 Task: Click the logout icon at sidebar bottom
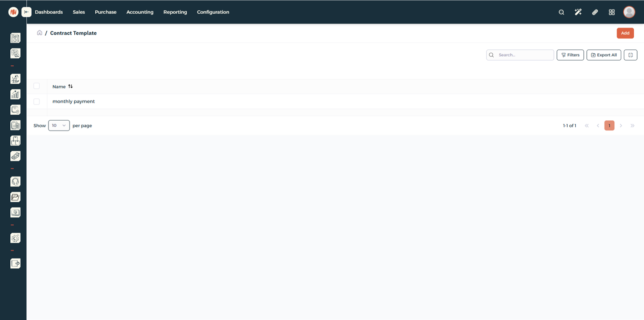pos(15,263)
